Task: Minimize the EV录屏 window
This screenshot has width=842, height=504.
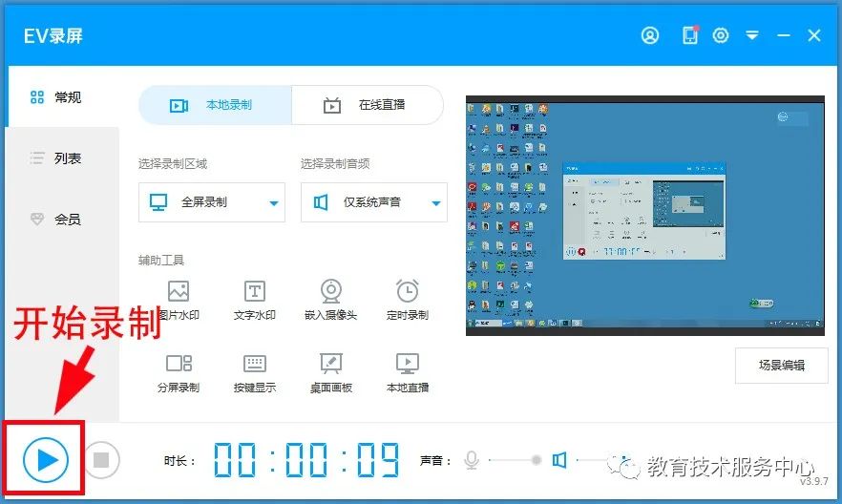Action: click(x=784, y=35)
